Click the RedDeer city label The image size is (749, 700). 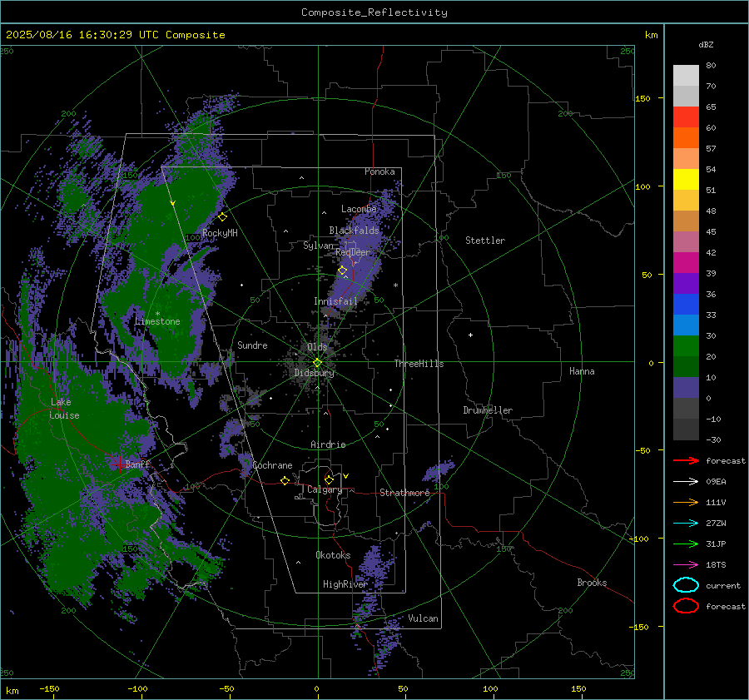click(x=353, y=252)
